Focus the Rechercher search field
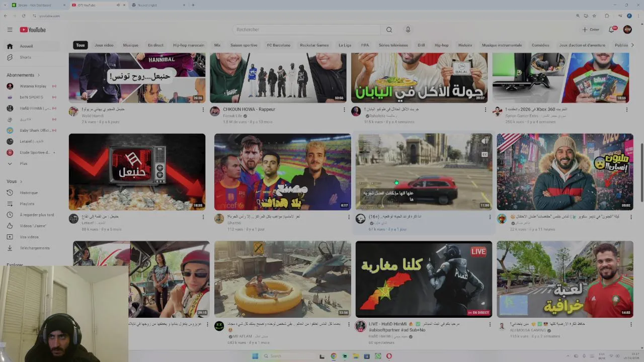This screenshot has height=362, width=644. click(306, 30)
